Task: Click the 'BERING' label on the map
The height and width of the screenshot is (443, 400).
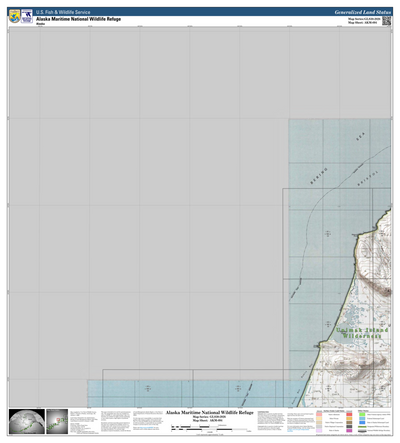Action: click(319, 176)
